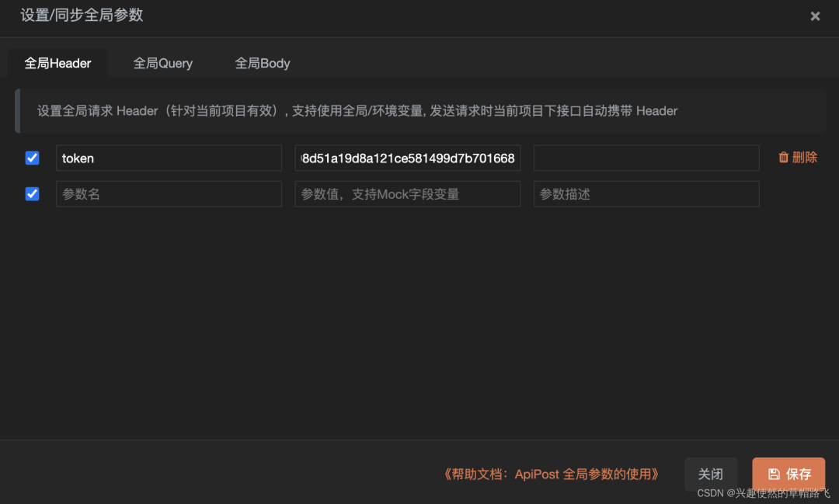The width and height of the screenshot is (839, 504).
Task: Click the trash icon next to 删除
Action: click(x=783, y=157)
